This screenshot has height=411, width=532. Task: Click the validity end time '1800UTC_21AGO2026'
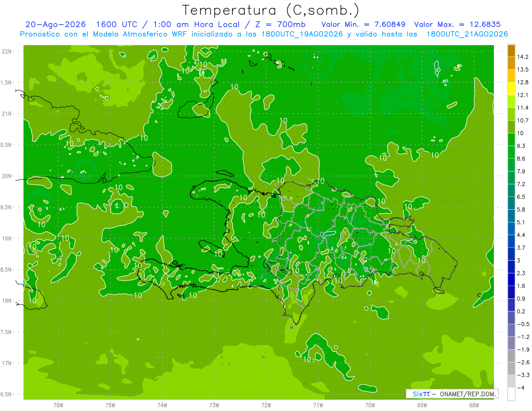[x=467, y=34]
